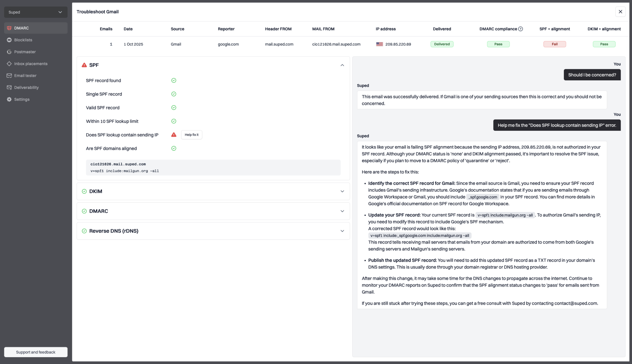Click the Help fix it button
Screen dimensions: 632x364
(192, 135)
